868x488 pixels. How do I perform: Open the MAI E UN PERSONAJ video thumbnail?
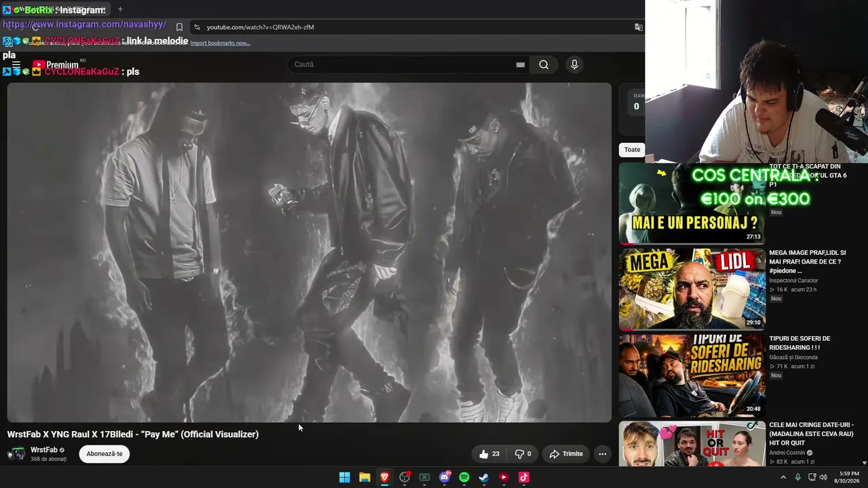pos(692,203)
